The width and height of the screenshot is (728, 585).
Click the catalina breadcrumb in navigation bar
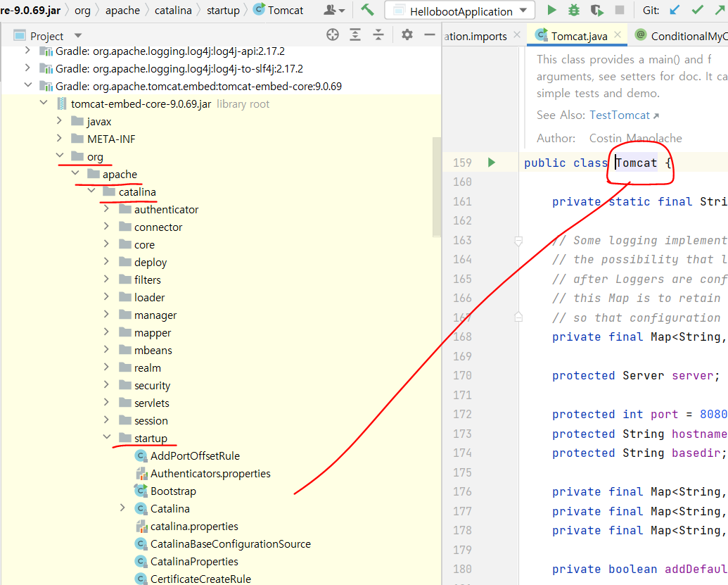[173, 11]
